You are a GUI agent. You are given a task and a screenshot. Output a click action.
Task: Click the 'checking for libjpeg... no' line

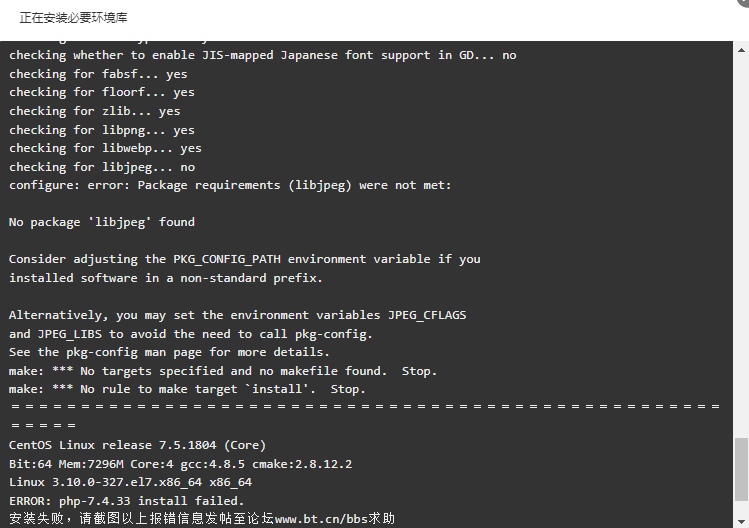point(102,167)
